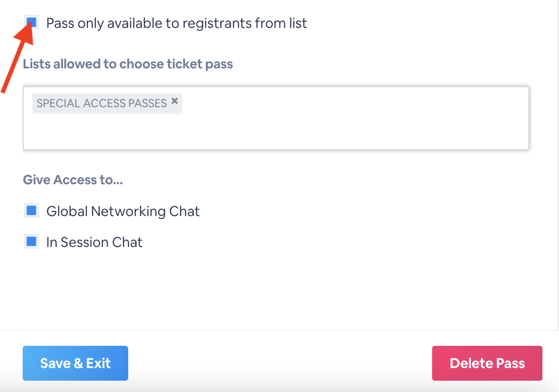Click the In Session Chat label text
Viewport: 559px width, 392px height.
[94, 242]
